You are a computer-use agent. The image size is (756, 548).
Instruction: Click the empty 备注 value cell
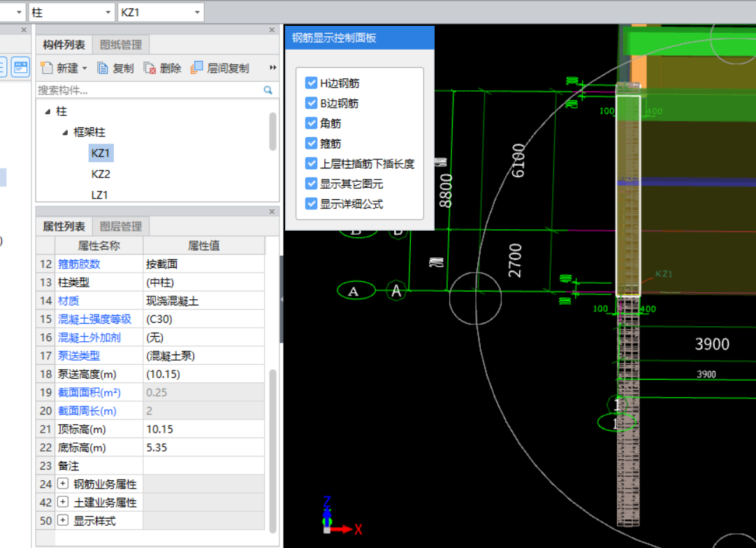pyautogui.click(x=204, y=466)
